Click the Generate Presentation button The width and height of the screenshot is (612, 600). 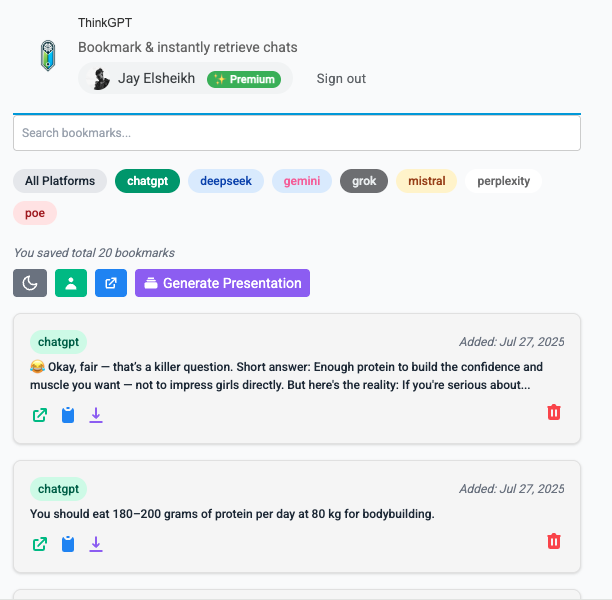click(x=222, y=283)
